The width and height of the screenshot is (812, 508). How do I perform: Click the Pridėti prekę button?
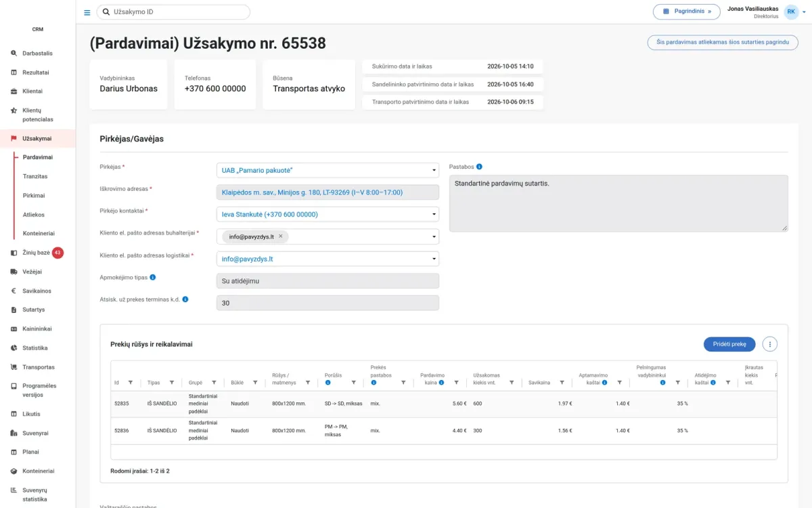(729, 344)
